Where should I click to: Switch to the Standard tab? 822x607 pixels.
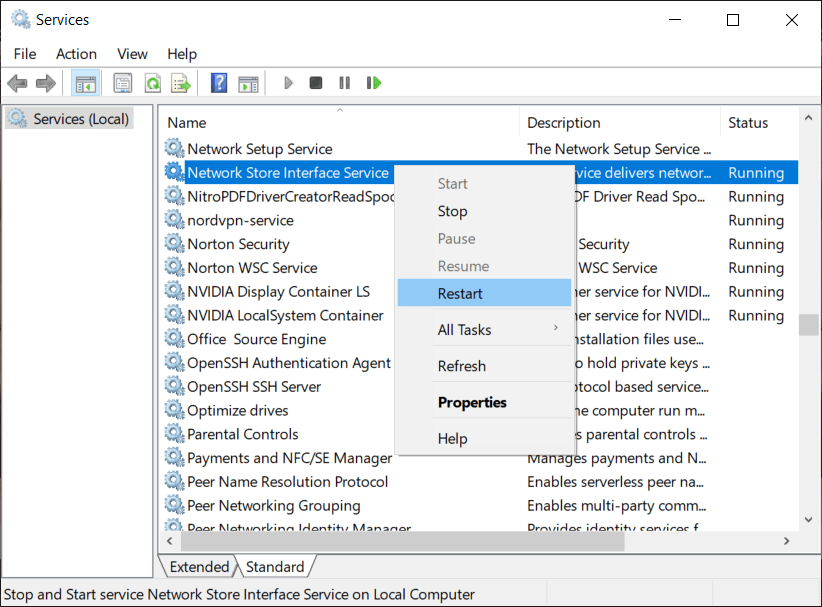pos(275,566)
